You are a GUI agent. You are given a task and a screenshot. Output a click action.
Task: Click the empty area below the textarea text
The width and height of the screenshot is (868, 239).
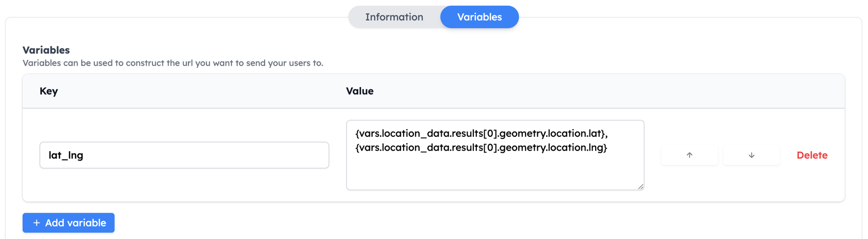495,171
